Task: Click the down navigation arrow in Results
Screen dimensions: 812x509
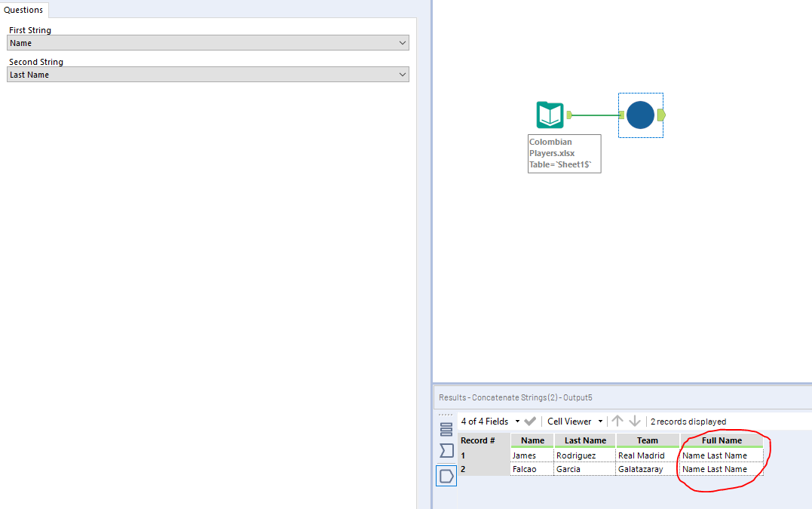Action: (x=634, y=422)
